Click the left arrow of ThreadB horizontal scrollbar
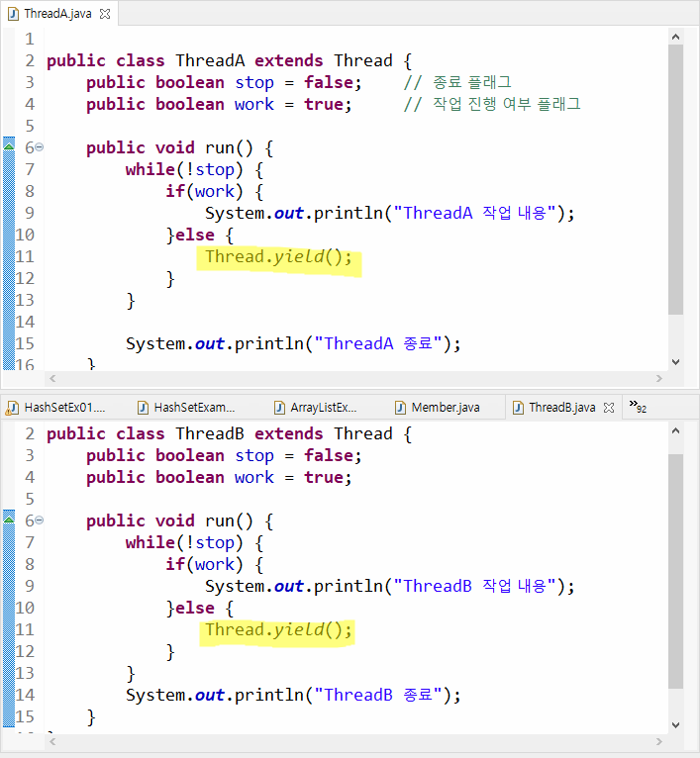700x758 pixels. click(52, 741)
